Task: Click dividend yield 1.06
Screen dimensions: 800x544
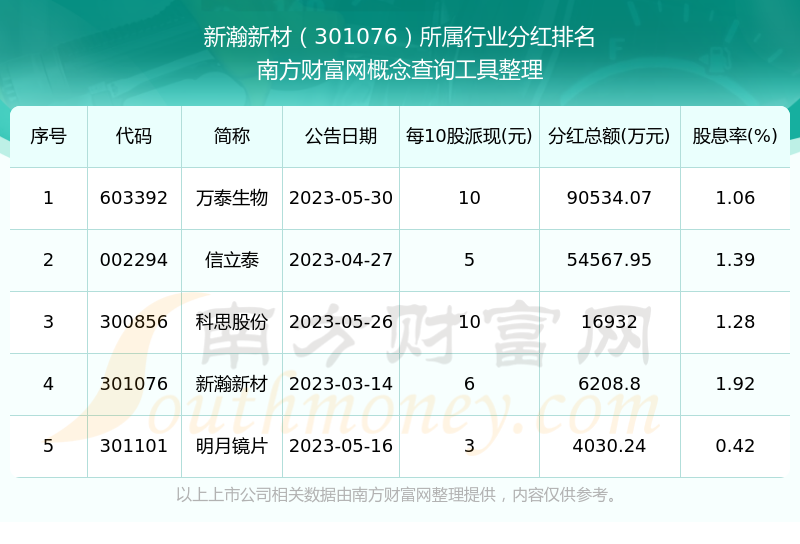Action: [735, 198]
